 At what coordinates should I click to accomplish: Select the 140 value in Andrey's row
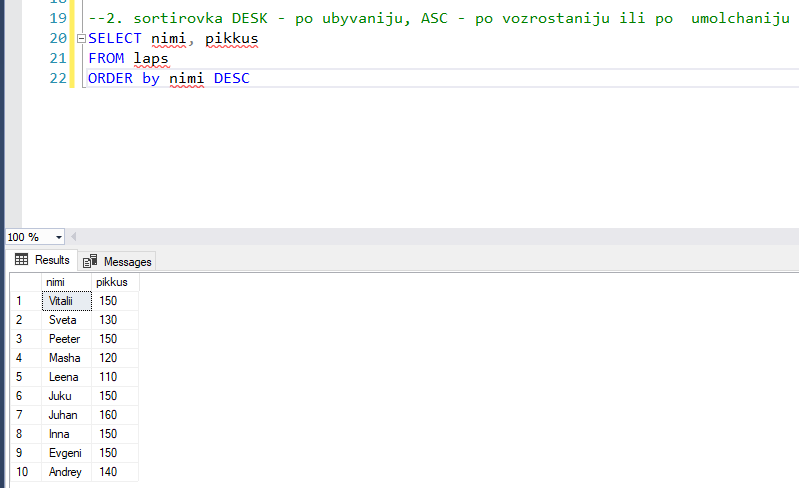[115, 472]
